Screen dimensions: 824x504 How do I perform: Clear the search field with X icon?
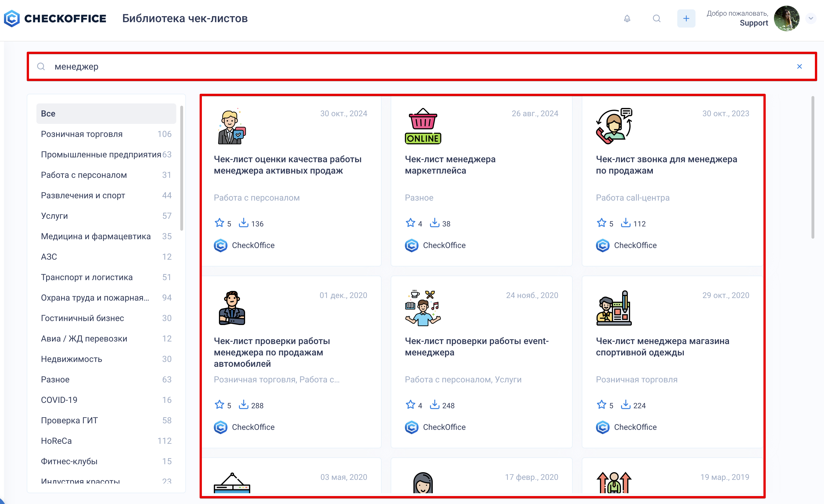[799, 66]
